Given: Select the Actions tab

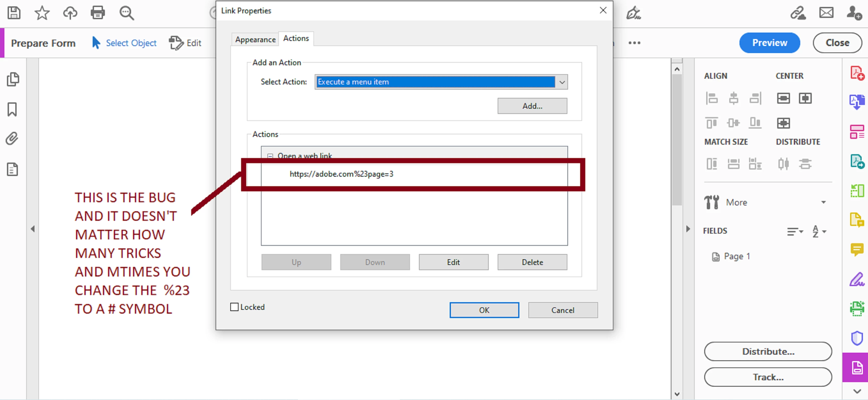Looking at the screenshot, I should coord(296,38).
